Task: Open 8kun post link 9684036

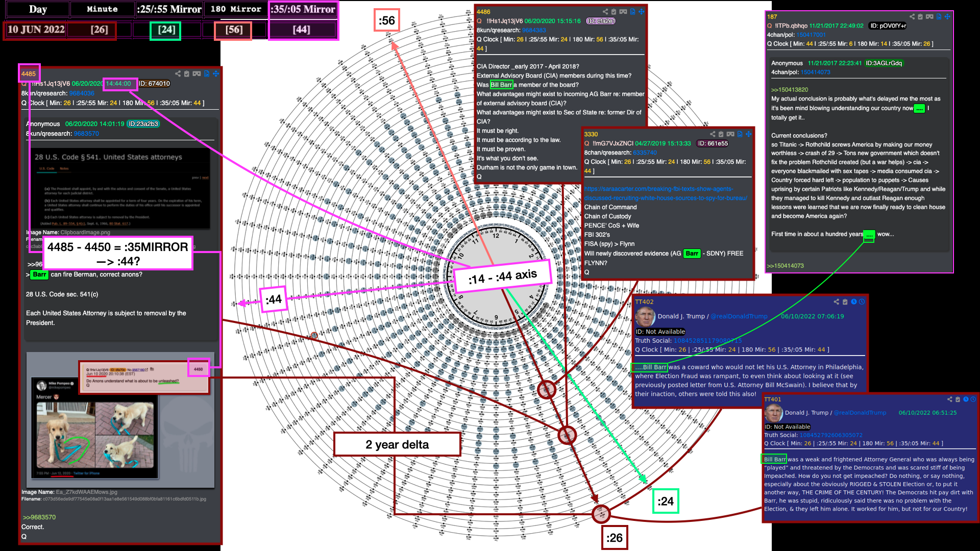Action: [x=82, y=93]
